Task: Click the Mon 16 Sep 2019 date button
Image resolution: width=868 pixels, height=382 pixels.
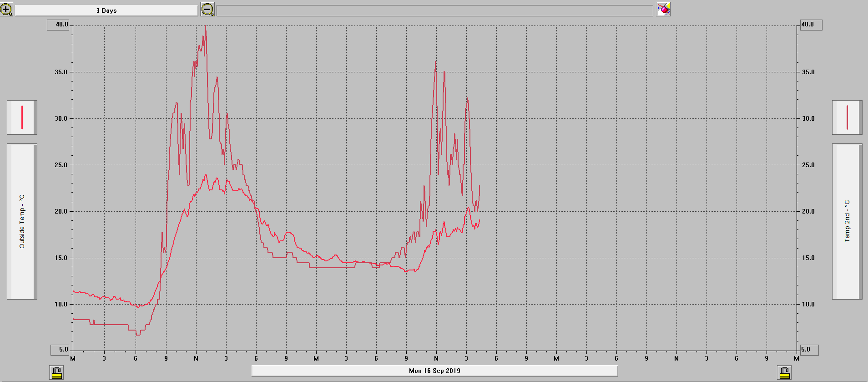Action: (x=434, y=371)
